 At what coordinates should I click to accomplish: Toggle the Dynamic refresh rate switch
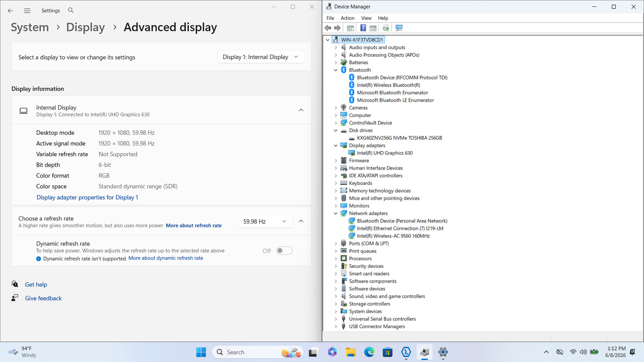[284, 251]
